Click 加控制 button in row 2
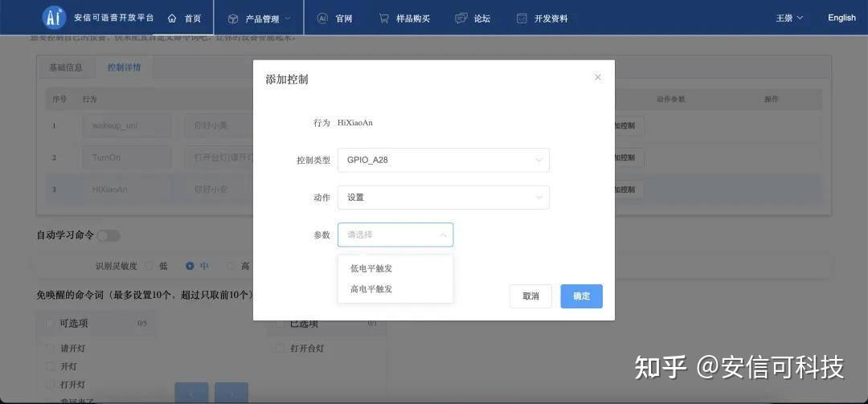868x404 pixels. pyautogui.click(x=628, y=157)
